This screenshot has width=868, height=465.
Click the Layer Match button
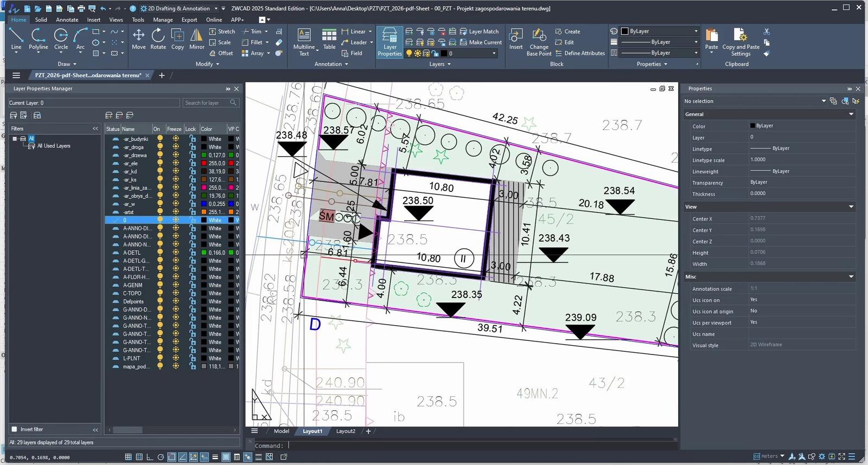479,31
